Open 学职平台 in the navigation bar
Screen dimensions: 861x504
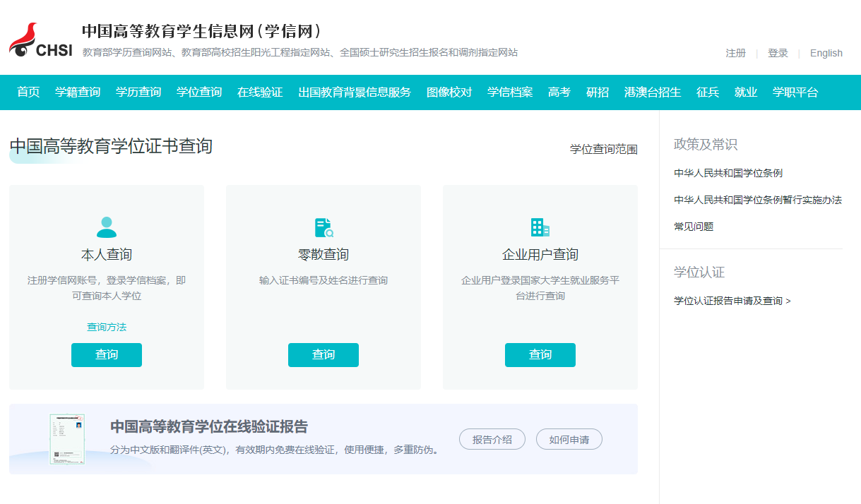coord(795,92)
